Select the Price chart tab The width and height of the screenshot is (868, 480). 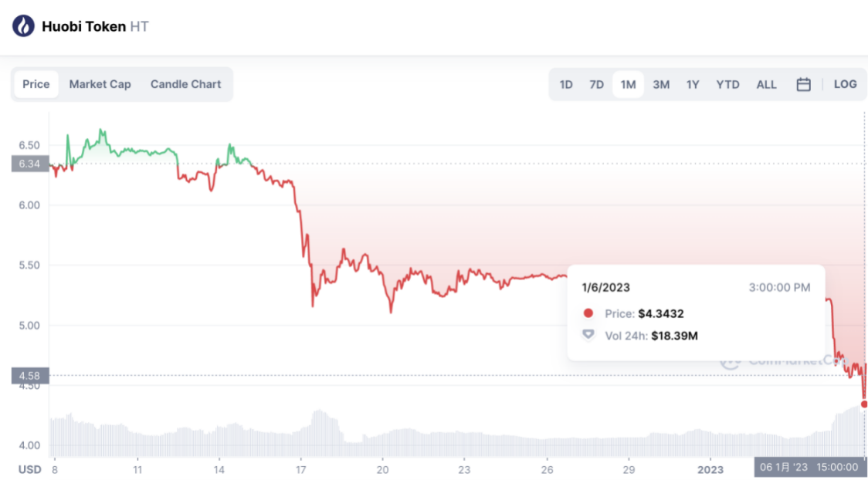pos(36,84)
